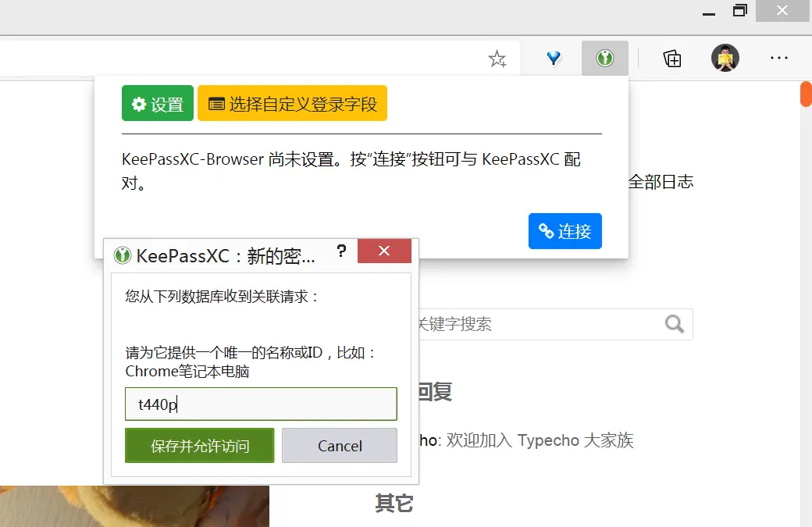
Task: Click 选择自定义登录字段 button
Action: (292, 104)
